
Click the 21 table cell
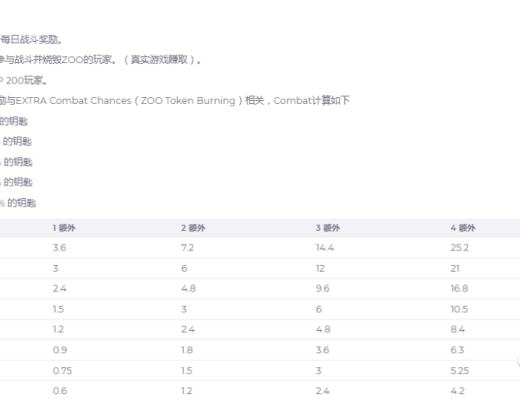click(x=455, y=268)
